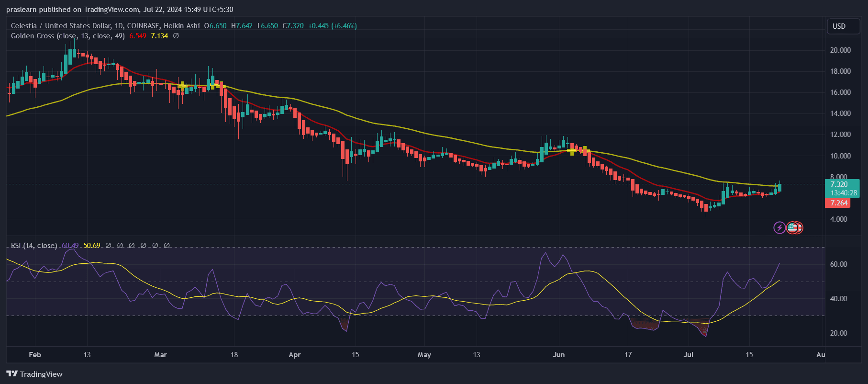868x384 pixels.
Task: Click the Apr label on the time axis
Action: click(x=295, y=355)
